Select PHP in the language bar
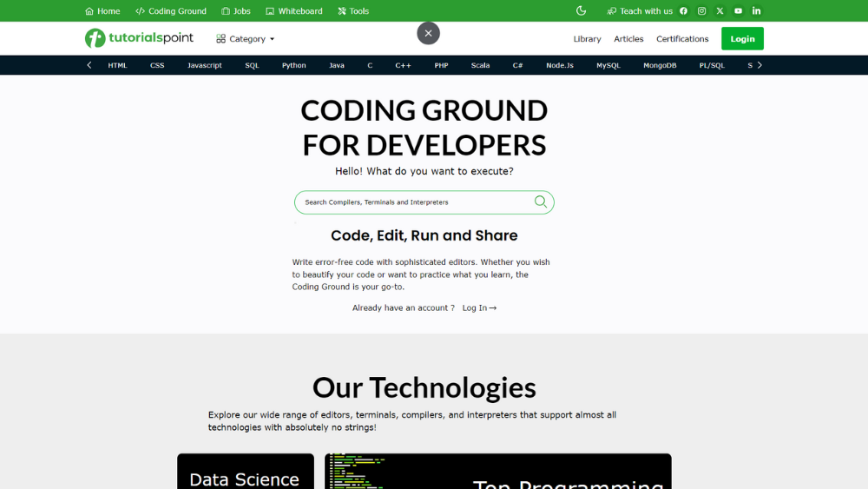 pyautogui.click(x=441, y=65)
